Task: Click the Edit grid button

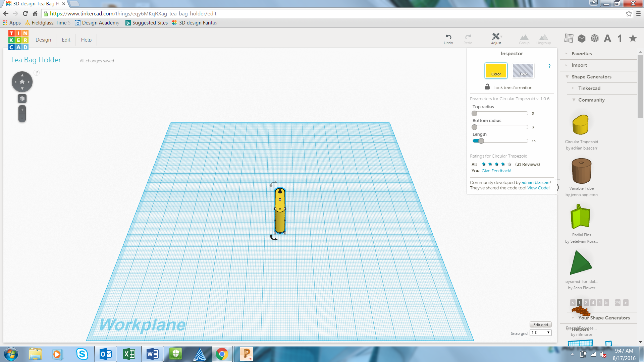Action: point(540,324)
